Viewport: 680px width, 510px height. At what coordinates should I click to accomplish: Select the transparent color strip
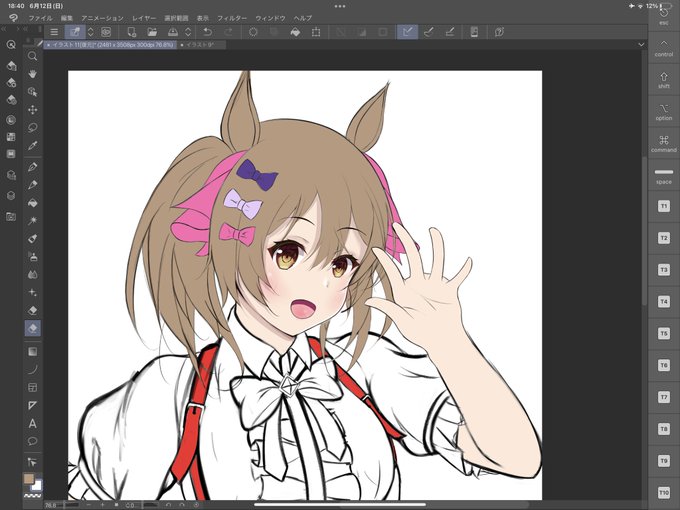(x=33, y=496)
